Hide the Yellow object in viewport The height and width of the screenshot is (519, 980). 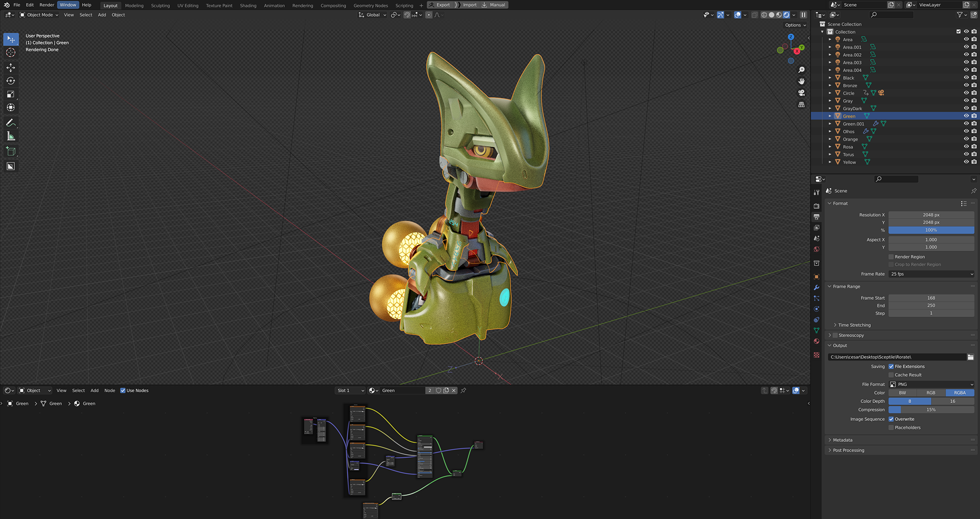pos(966,162)
